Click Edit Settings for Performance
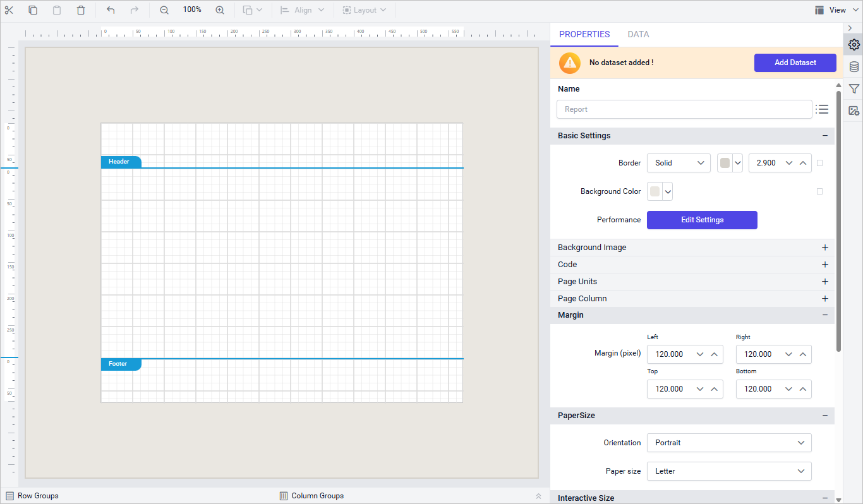The height and width of the screenshot is (504, 863). pyautogui.click(x=702, y=220)
